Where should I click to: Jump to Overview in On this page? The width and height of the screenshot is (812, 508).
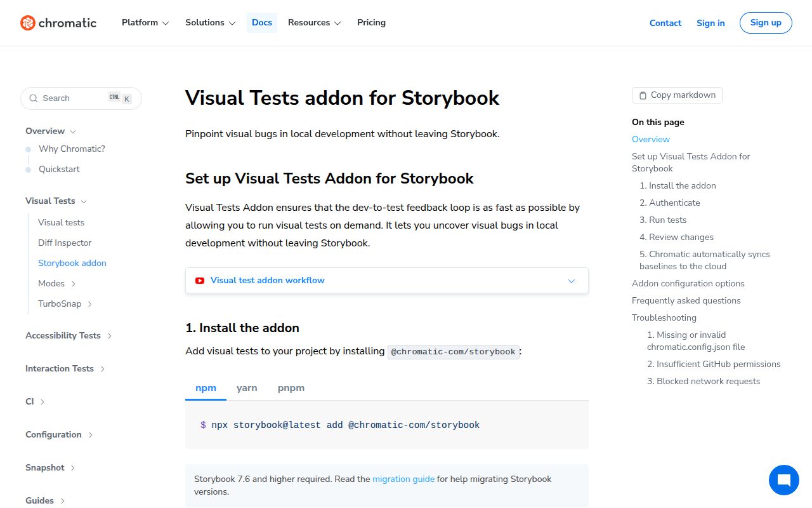tap(651, 139)
